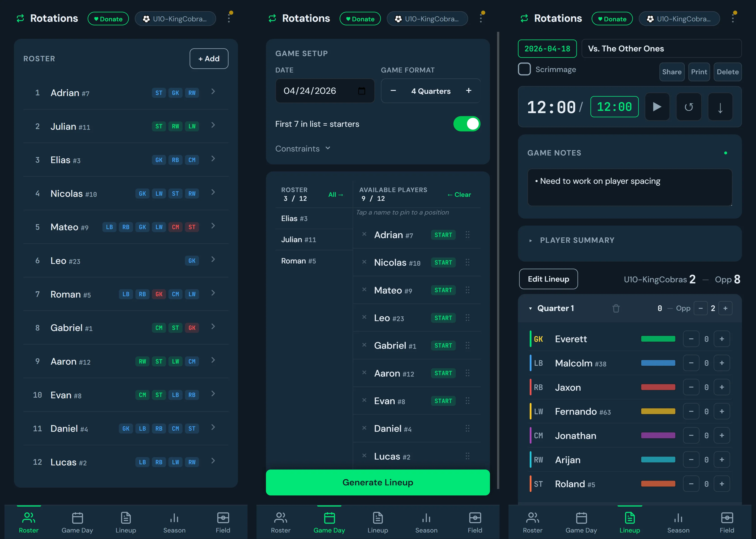Expand the Constraints section
The height and width of the screenshot is (539, 756).
tap(303, 149)
